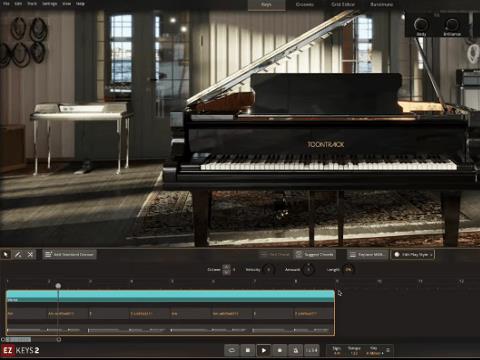Click the Add Standard Chords button
Viewport: 480px width, 360px height.
[69, 255]
